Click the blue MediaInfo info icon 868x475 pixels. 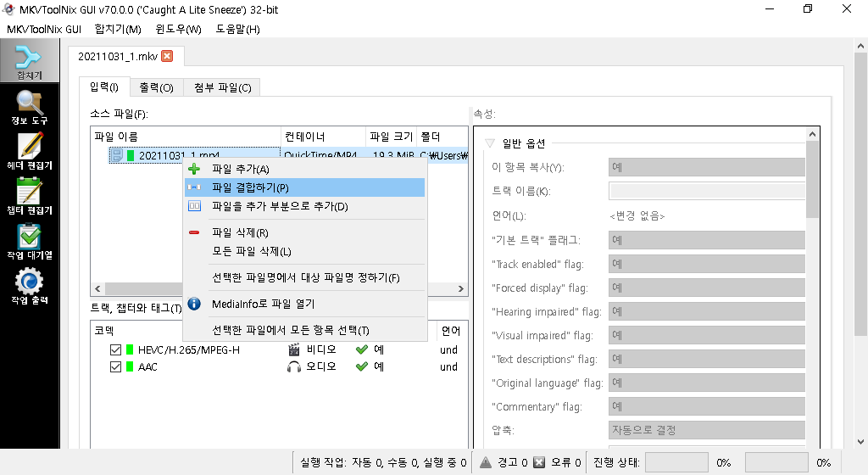[194, 304]
